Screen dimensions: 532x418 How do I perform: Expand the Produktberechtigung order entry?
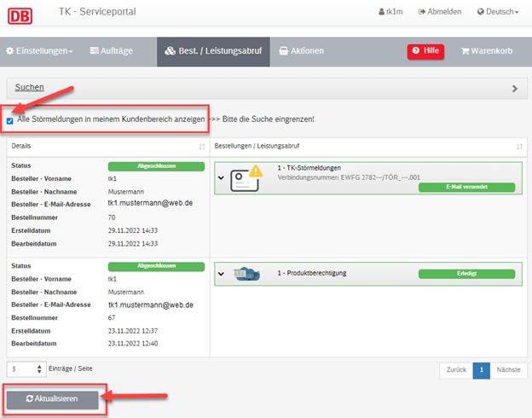(221, 274)
